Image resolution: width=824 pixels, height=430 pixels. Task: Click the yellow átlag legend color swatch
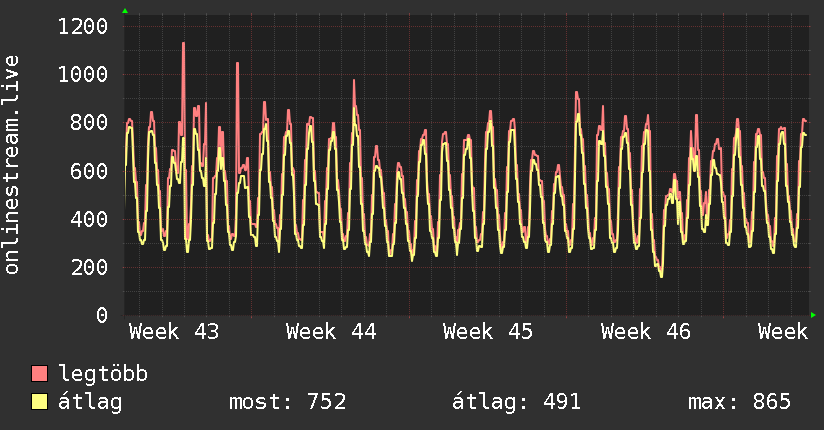(x=39, y=402)
